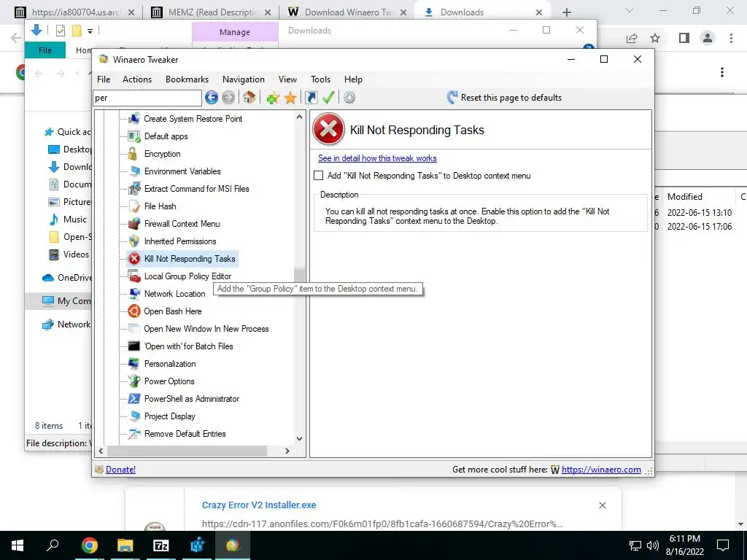The image size is (747, 560).
Task: Open a new Chrome tab with plus button
Action: (x=566, y=12)
